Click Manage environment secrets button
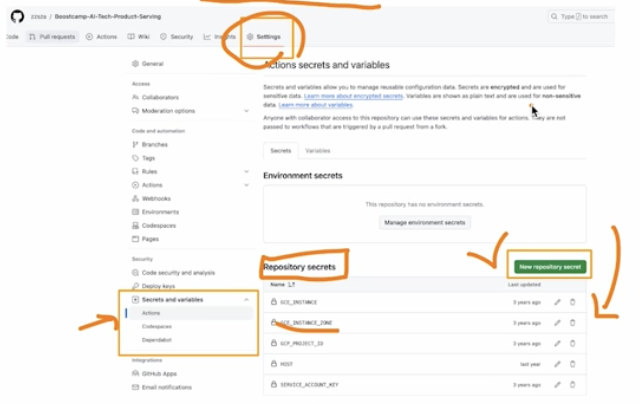Screen dimensions: 640x404 point(424,223)
